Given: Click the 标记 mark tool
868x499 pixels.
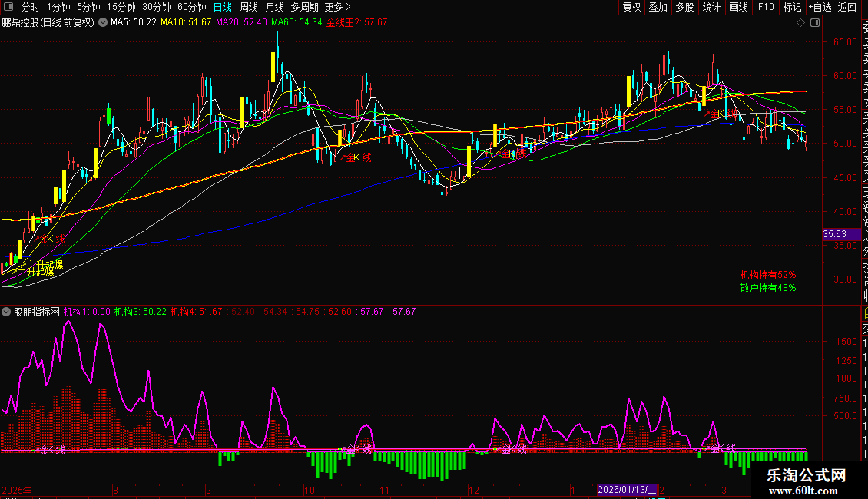Looking at the screenshot, I should coord(791,7).
